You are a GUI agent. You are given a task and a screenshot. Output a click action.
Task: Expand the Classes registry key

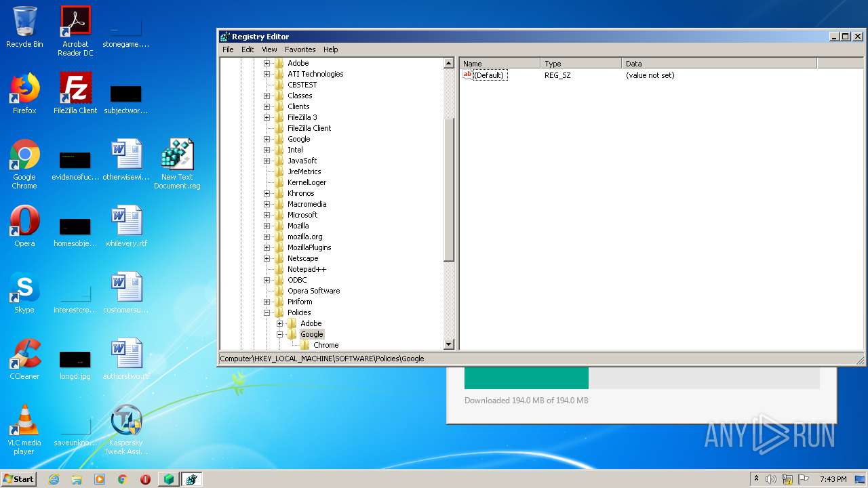[267, 96]
